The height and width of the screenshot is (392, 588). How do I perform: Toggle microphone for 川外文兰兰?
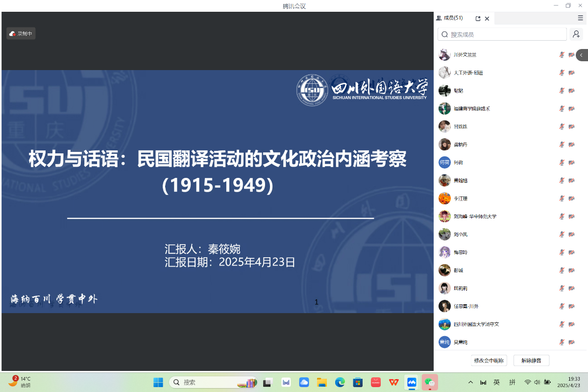click(562, 55)
